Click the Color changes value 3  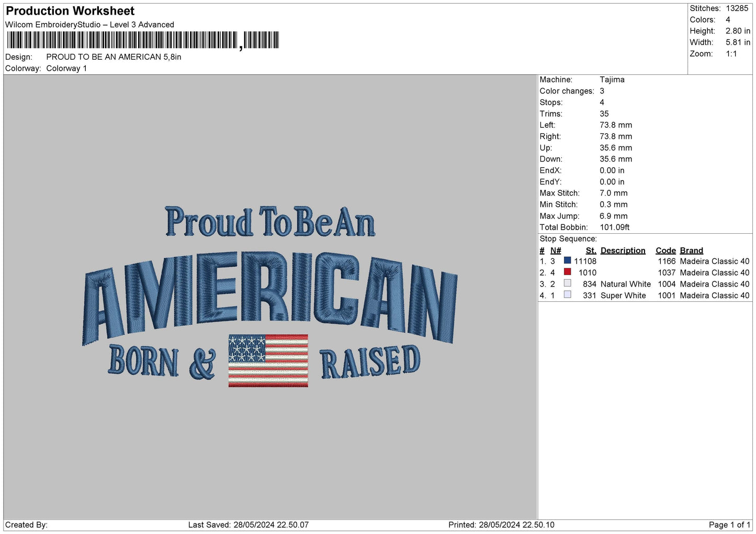(x=602, y=91)
